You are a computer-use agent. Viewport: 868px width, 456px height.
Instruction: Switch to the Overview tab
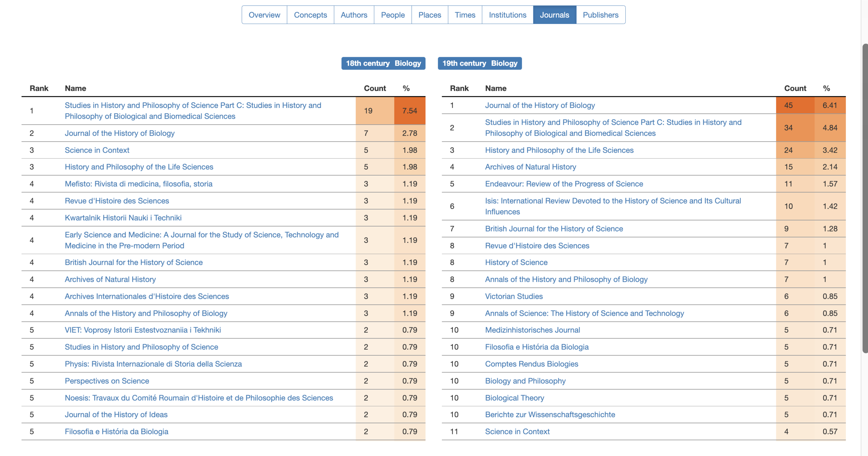pos(264,15)
